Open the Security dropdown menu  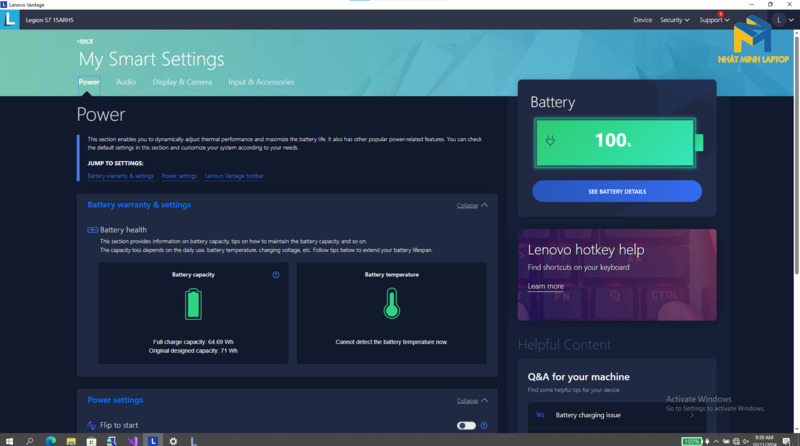[674, 20]
